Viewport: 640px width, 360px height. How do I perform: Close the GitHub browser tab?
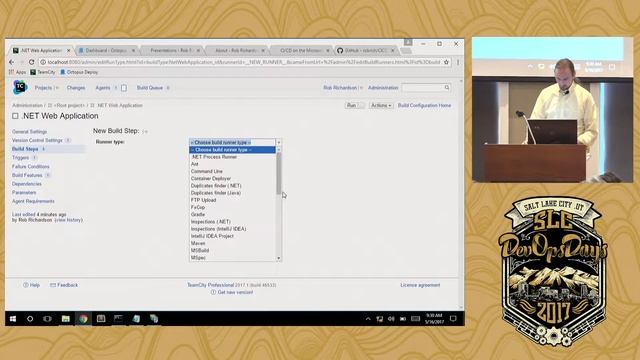pos(393,51)
